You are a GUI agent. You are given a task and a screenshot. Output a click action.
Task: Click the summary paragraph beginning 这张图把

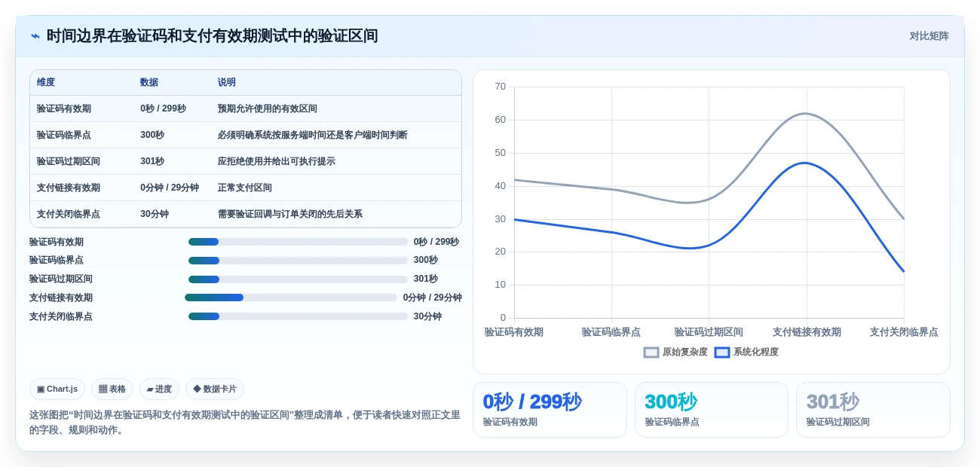pyautogui.click(x=245, y=423)
